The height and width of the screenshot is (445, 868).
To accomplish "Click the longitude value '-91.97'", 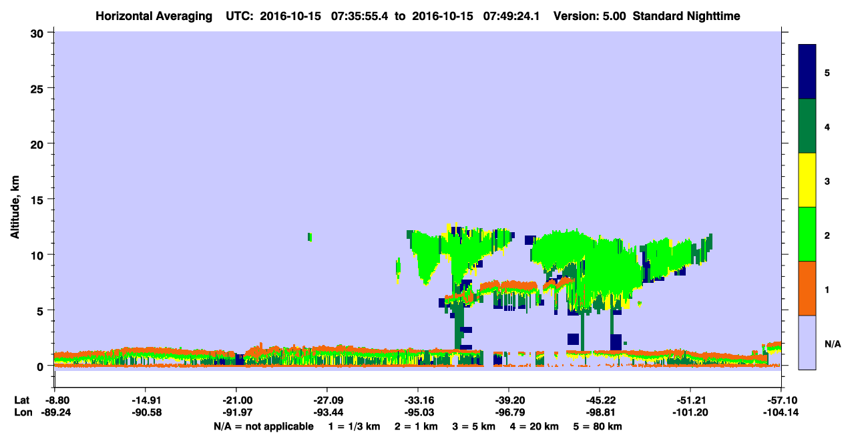I will [x=236, y=412].
